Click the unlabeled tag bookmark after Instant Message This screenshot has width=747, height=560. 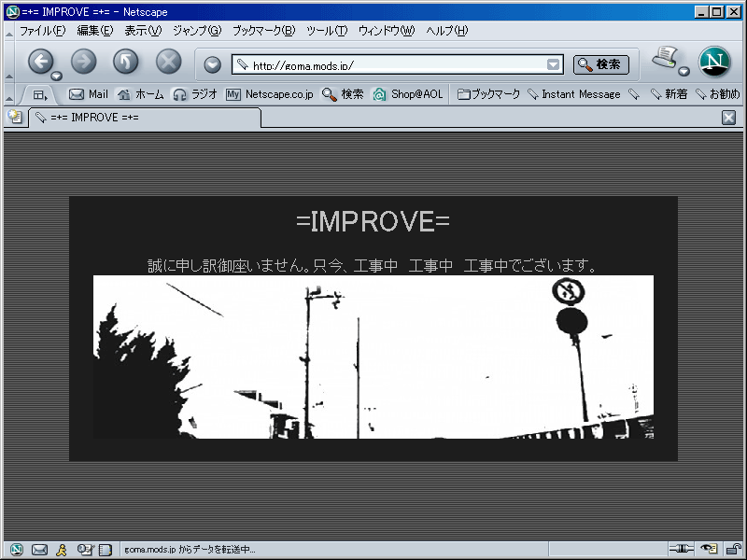[634, 94]
